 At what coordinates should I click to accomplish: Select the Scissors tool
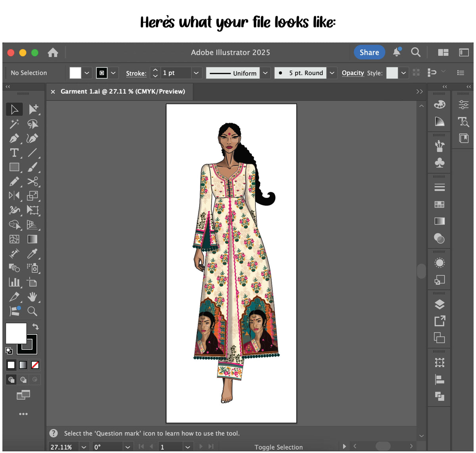(33, 182)
